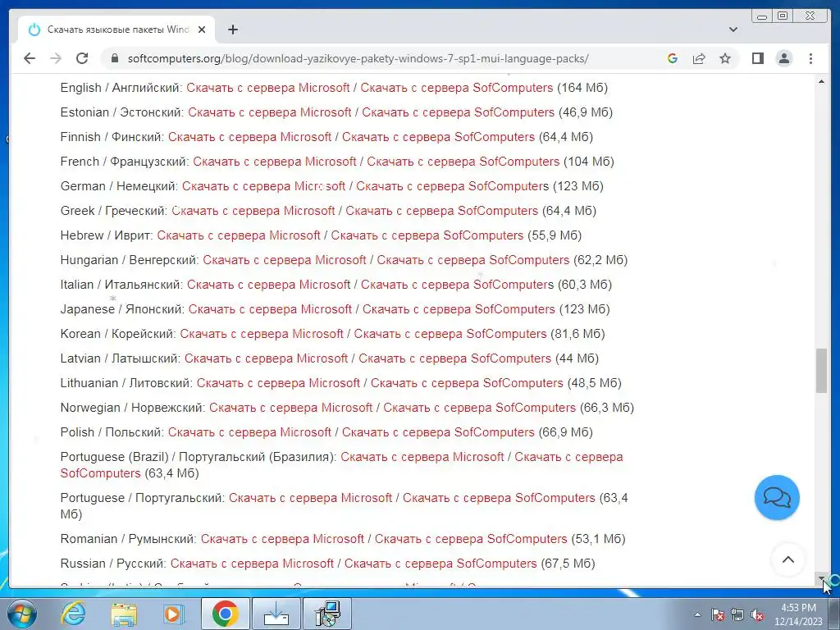Image resolution: width=840 pixels, height=630 pixels.
Task: Download Hungarian pack from Microsoft server
Action: point(285,260)
